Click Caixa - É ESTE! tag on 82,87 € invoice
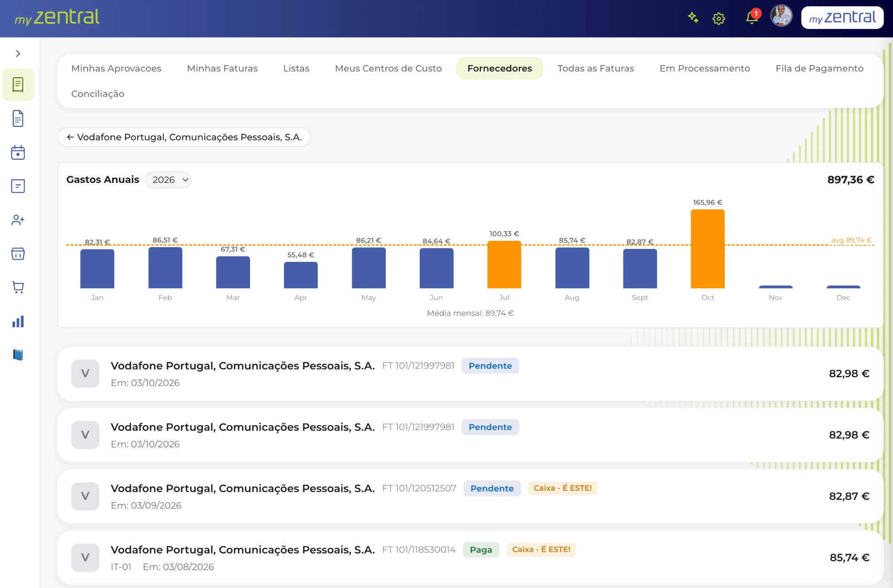 click(x=563, y=488)
